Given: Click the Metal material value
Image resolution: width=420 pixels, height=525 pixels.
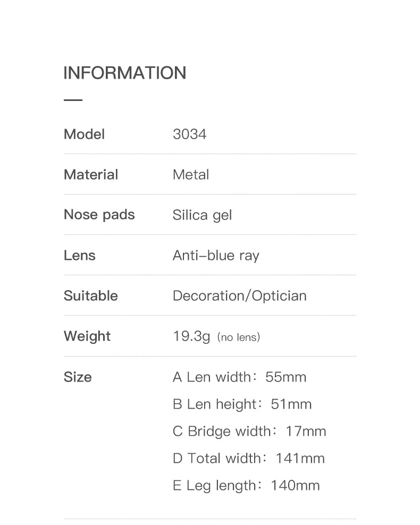Looking at the screenshot, I should (x=191, y=174).
